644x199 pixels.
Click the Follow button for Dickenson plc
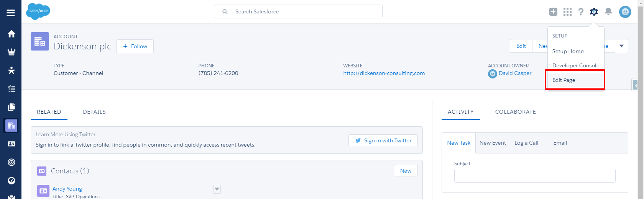coord(135,46)
